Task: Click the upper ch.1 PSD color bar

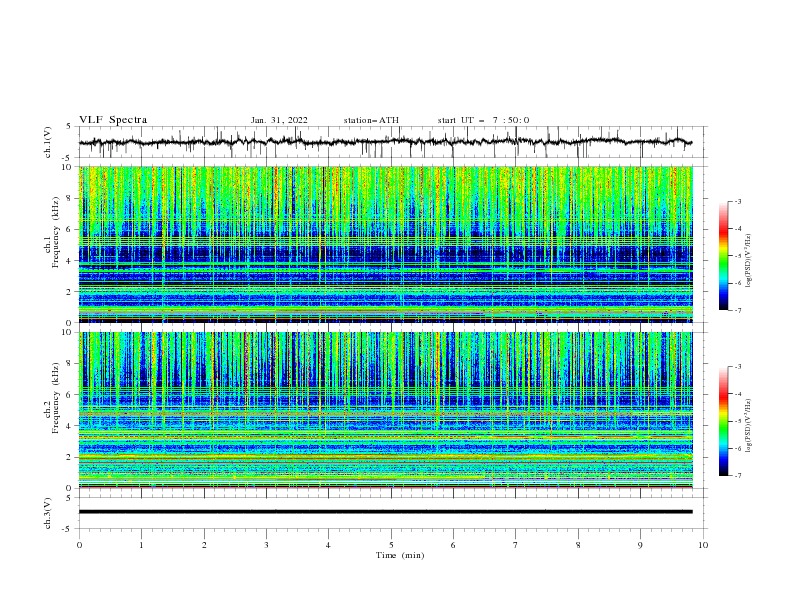Action: [723, 256]
